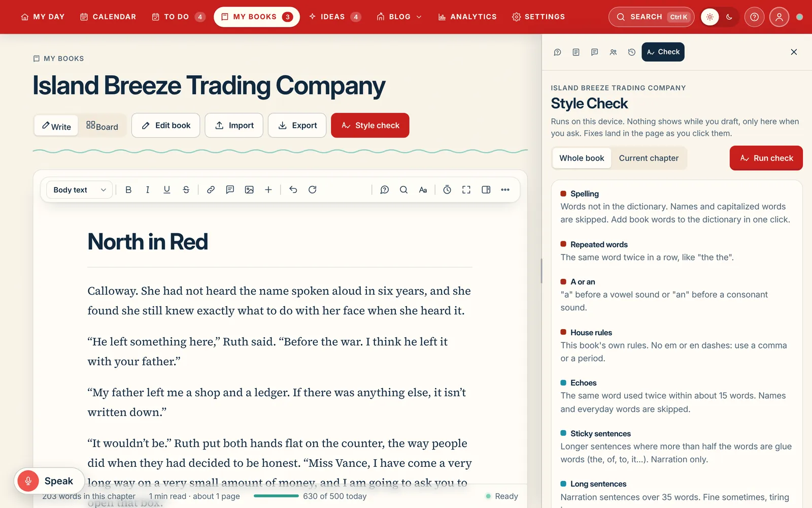Image resolution: width=812 pixels, height=508 pixels.
Task: Open the more options ellipsis menu
Action: pos(505,189)
